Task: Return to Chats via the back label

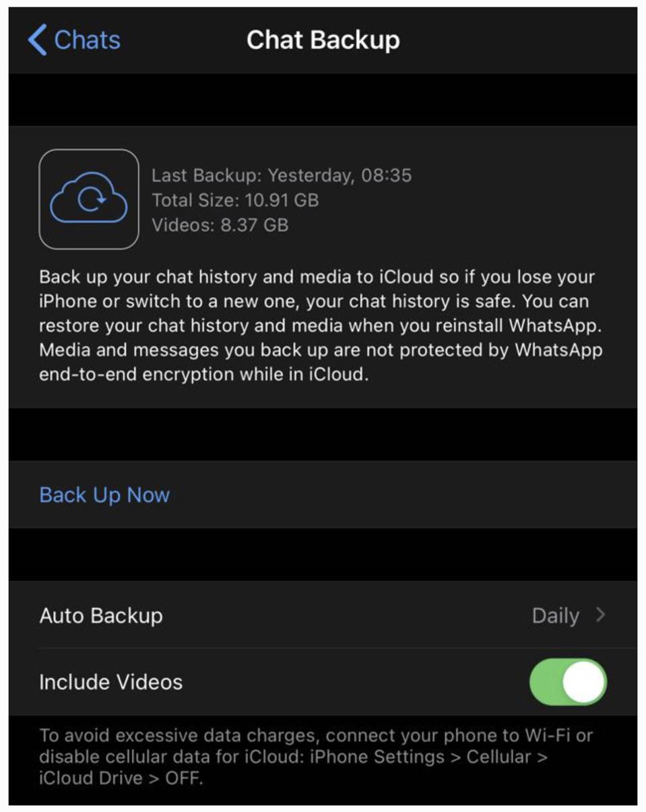Action: pyautogui.click(x=87, y=40)
